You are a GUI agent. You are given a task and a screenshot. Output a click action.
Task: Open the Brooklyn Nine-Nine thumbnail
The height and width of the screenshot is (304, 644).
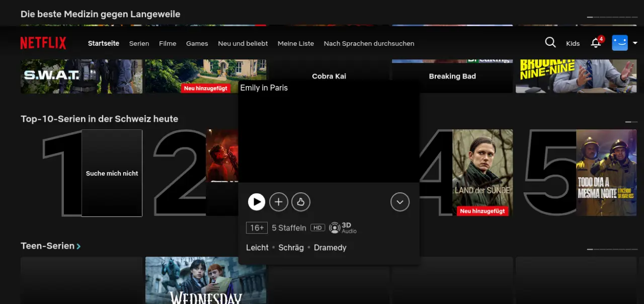click(576, 76)
